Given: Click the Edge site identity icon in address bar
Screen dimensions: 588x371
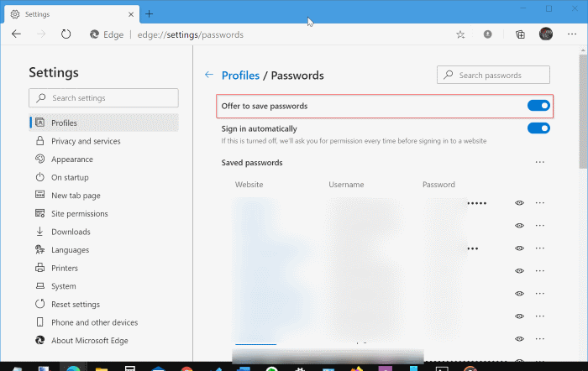Looking at the screenshot, I should point(94,34).
